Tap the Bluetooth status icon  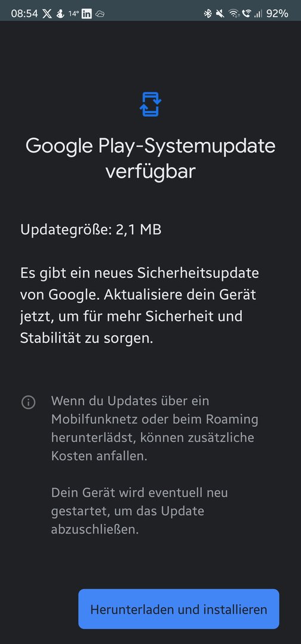click(x=208, y=14)
